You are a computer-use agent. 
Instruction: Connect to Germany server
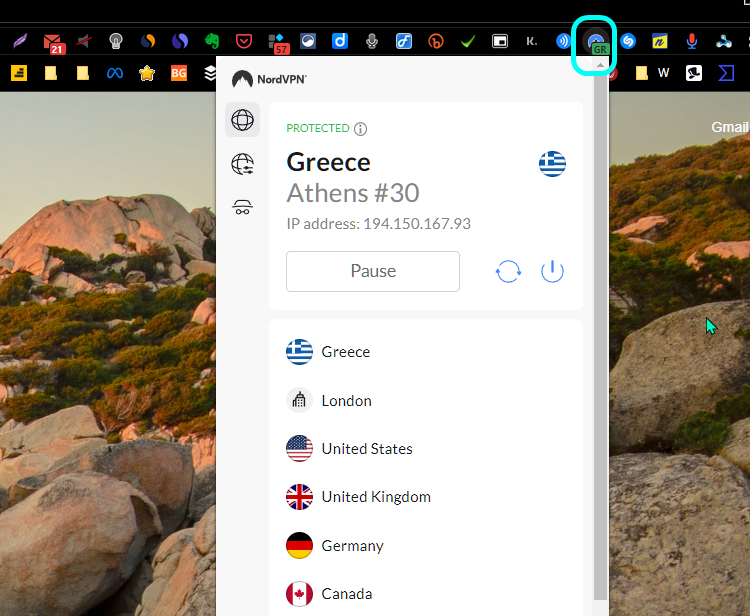click(x=425, y=545)
